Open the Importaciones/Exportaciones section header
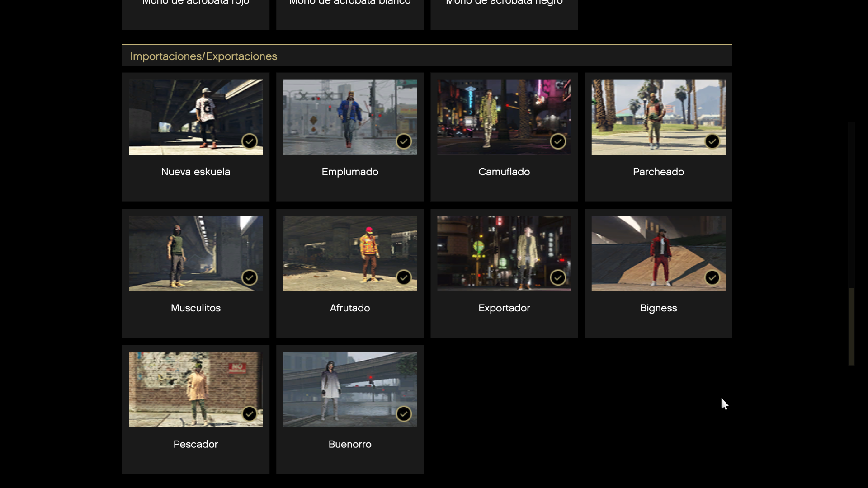 click(x=203, y=56)
